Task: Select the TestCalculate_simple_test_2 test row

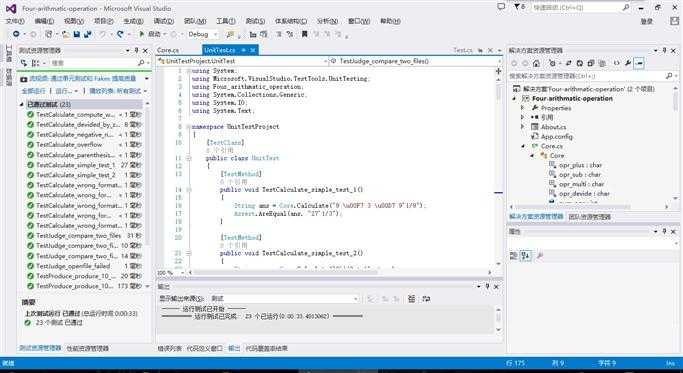Action: click(84, 175)
